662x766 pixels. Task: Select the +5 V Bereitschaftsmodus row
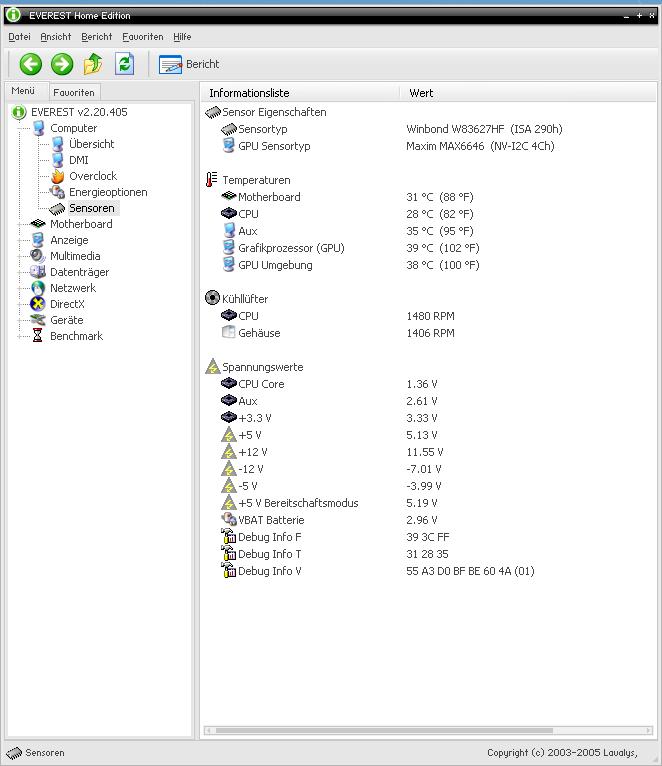pos(329,503)
